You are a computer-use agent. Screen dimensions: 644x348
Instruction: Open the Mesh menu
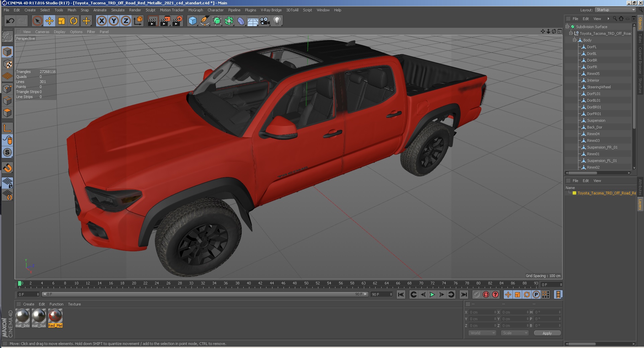72,10
